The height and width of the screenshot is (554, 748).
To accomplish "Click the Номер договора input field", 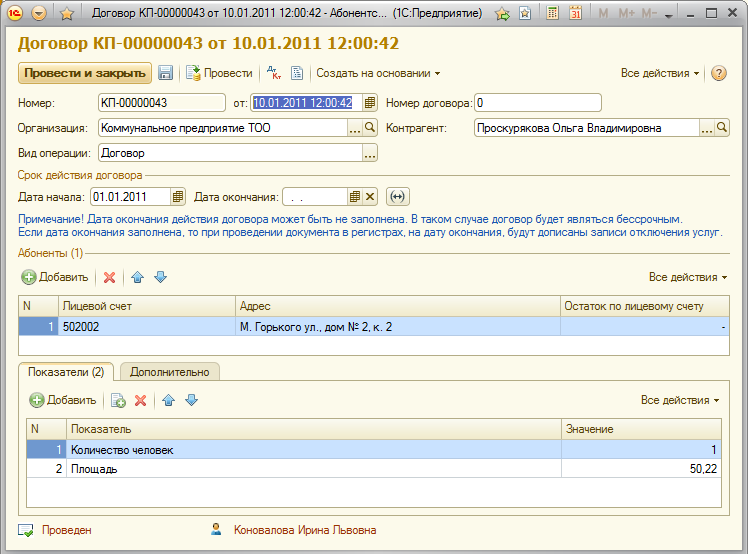I will pyautogui.click(x=537, y=103).
